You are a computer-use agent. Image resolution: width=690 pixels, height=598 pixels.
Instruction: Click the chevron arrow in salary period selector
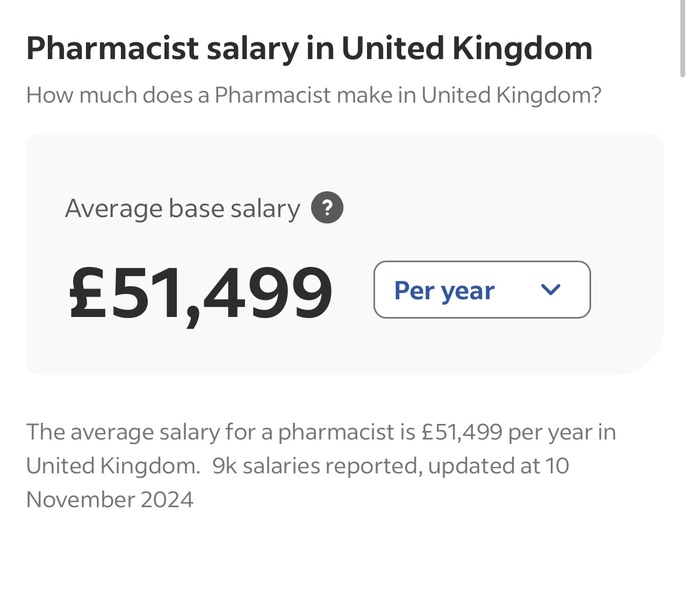point(550,290)
